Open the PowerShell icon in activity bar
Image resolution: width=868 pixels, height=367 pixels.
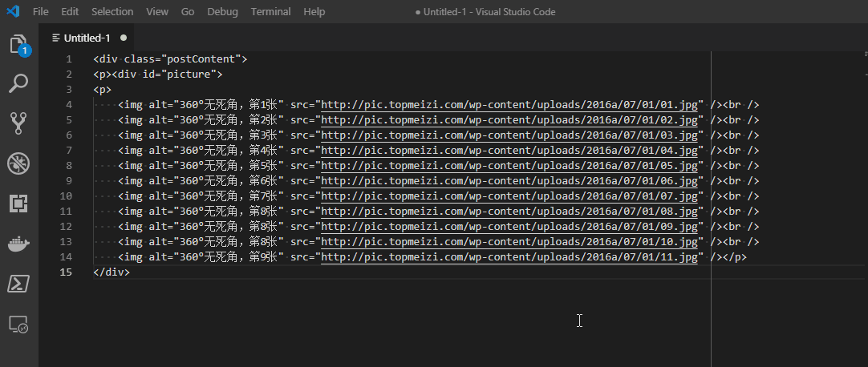click(18, 284)
